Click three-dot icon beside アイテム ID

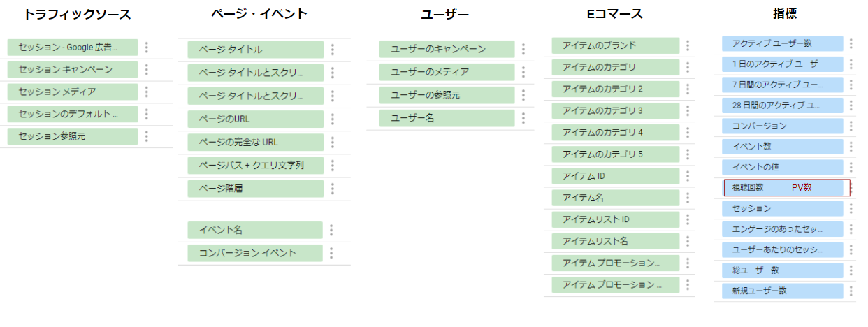click(x=688, y=175)
